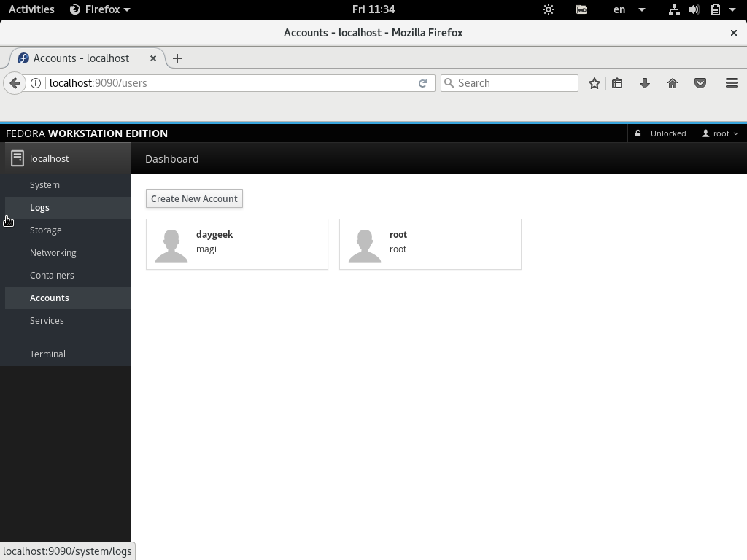Viewport: 747px width, 560px height.
Task: Open the root user dropdown menu
Action: coord(720,134)
